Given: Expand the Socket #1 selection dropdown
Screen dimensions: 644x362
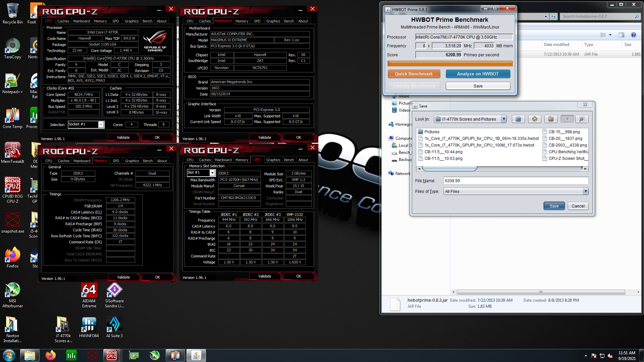Looking at the screenshot, I should pyautogui.click(x=101, y=125).
